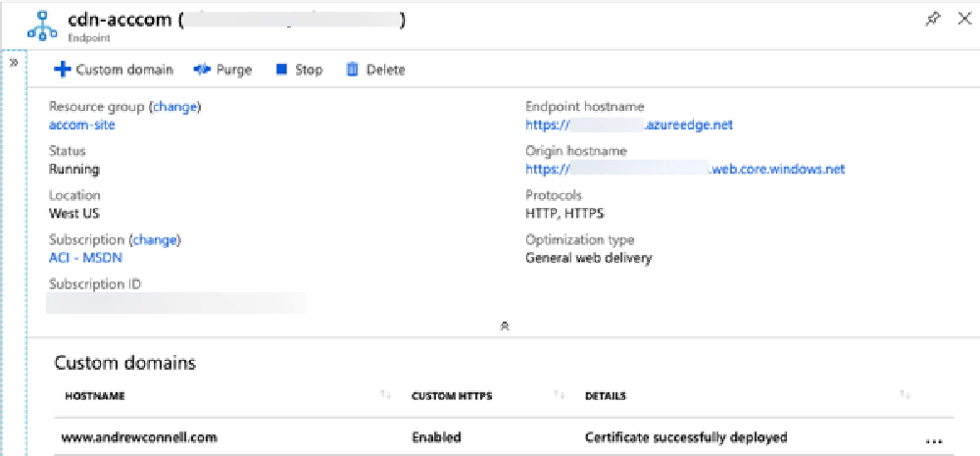Expand the collapsed left menu chevrons
Image resolution: width=980 pixels, height=456 pixels.
click(14, 63)
